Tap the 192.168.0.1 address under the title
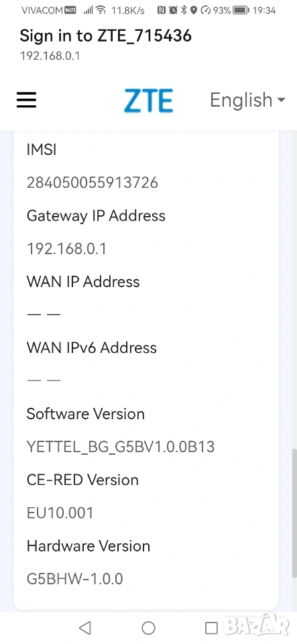The height and width of the screenshot is (644, 297). pyautogui.click(x=50, y=56)
